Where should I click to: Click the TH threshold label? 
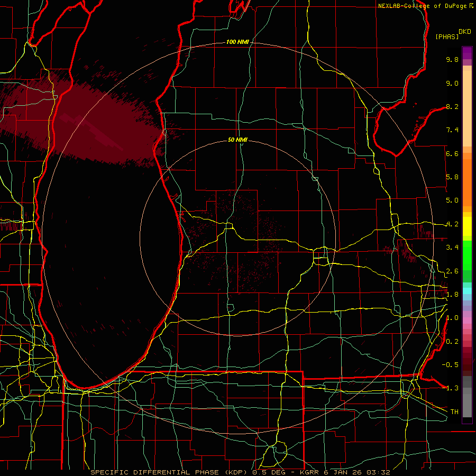tap(454, 412)
